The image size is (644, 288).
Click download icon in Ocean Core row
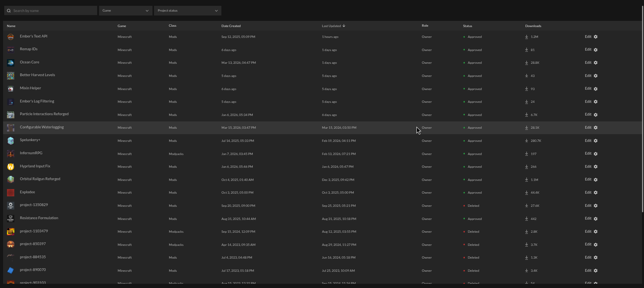click(x=526, y=63)
